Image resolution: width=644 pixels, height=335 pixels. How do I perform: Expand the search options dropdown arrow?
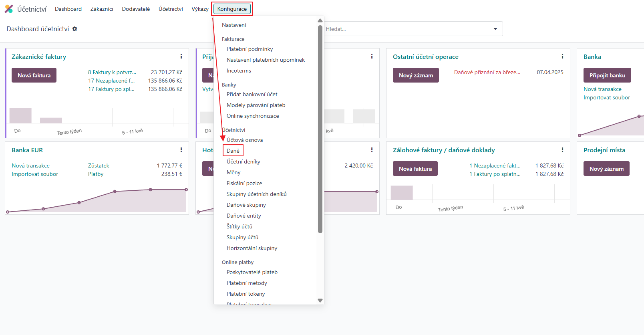[495, 29]
